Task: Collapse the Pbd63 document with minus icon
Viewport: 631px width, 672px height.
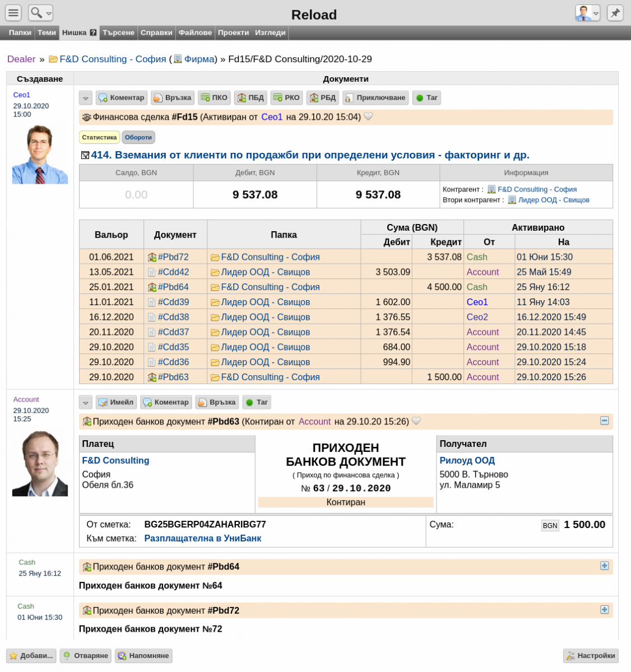Action: point(604,421)
